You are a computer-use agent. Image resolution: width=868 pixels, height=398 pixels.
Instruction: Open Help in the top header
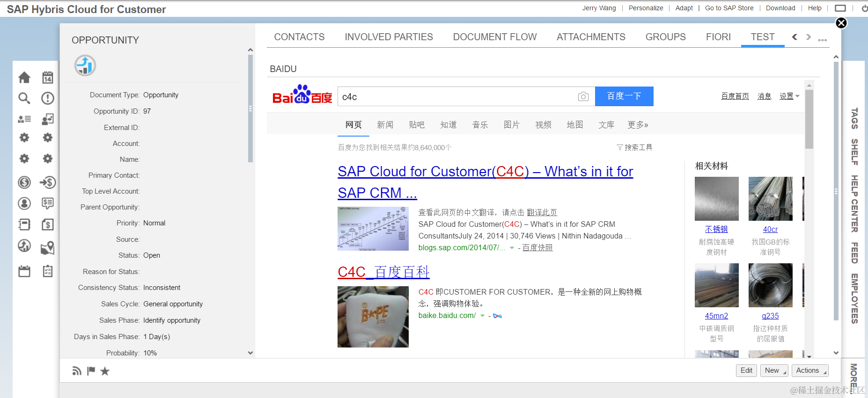point(815,8)
